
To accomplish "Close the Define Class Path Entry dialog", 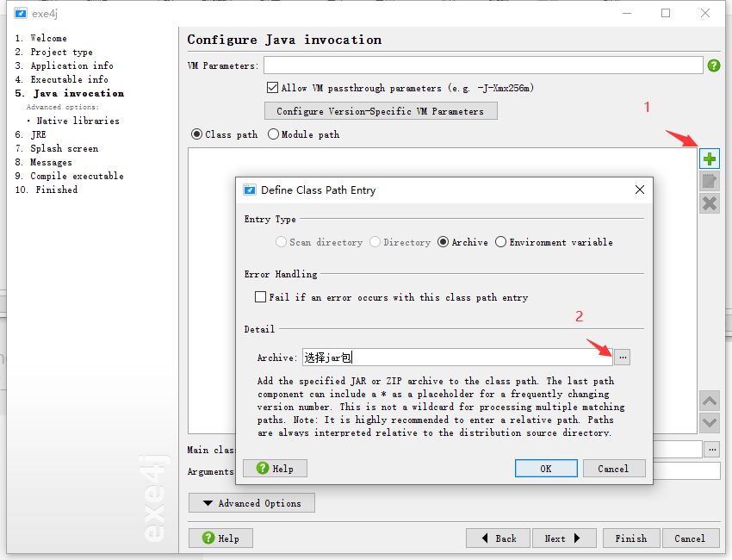I will click(x=640, y=190).
